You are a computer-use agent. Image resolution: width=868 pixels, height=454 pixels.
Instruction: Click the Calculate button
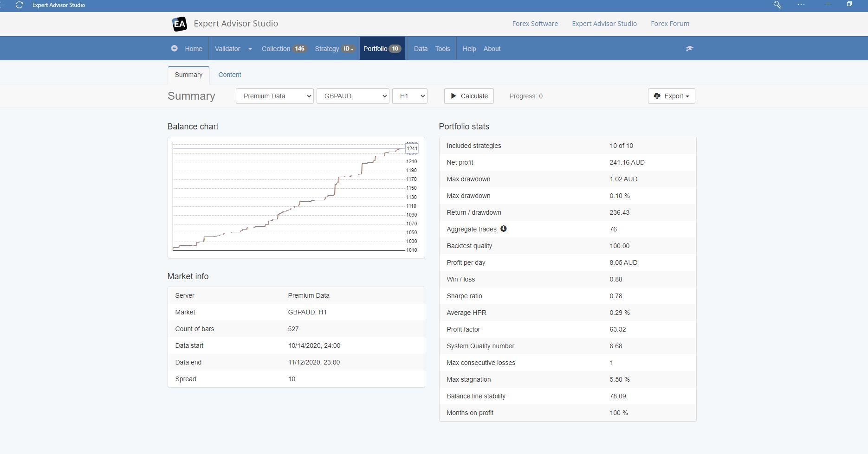(x=469, y=96)
